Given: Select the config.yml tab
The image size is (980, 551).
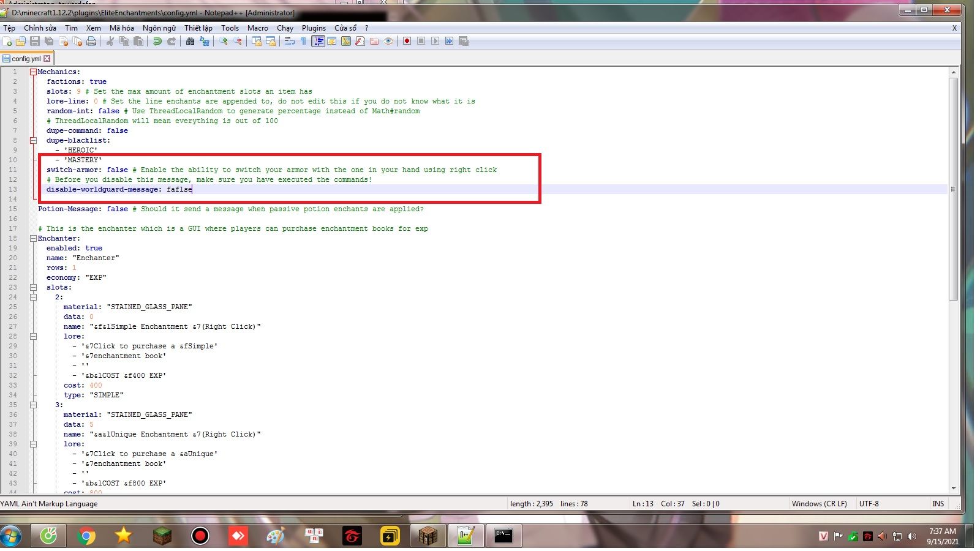Looking at the screenshot, I should pos(27,59).
